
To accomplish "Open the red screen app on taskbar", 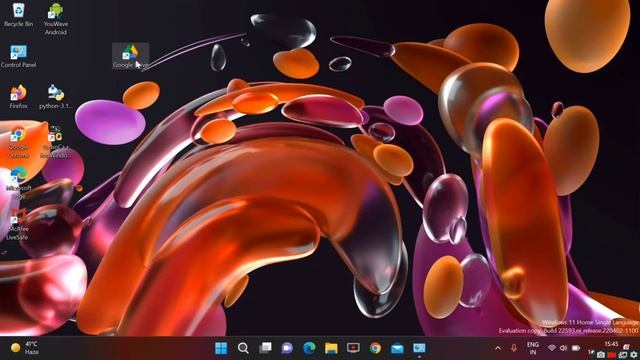I will (x=353, y=348).
